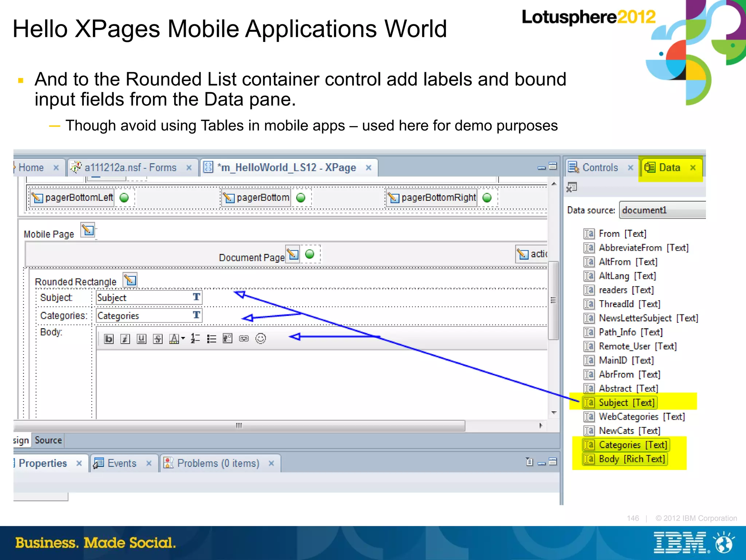Open the Problems (0 items) tab

point(218,463)
